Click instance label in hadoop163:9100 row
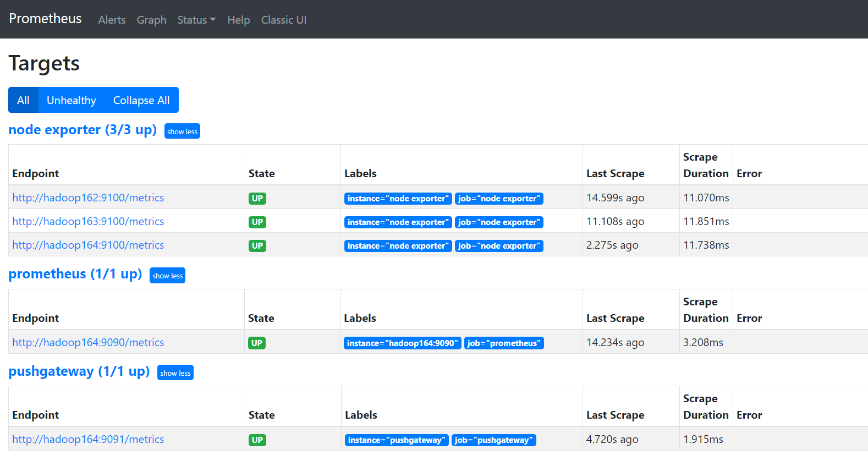This screenshot has width=868, height=466. click(x=398, y=222)
